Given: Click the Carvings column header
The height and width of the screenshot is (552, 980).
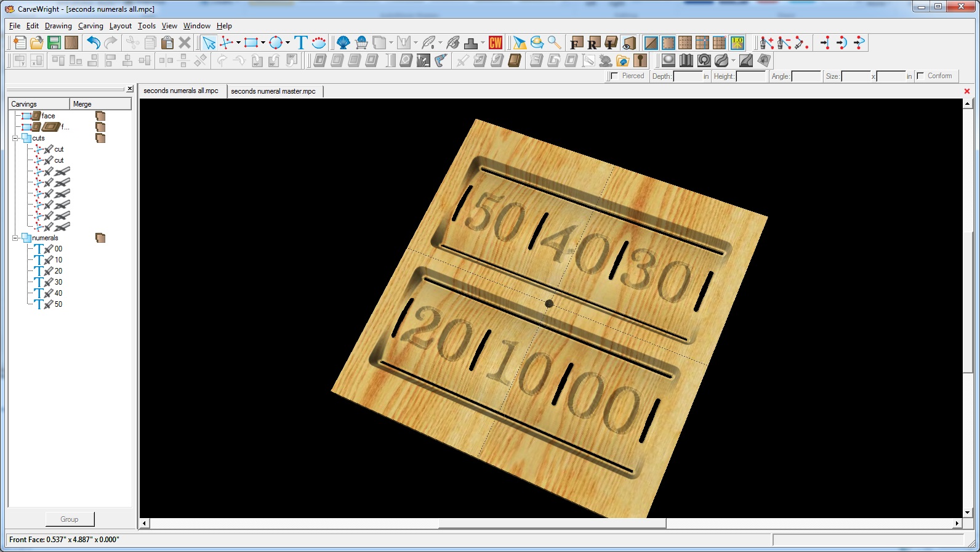Looking at the screenshot, I should [x=38, y=104].
